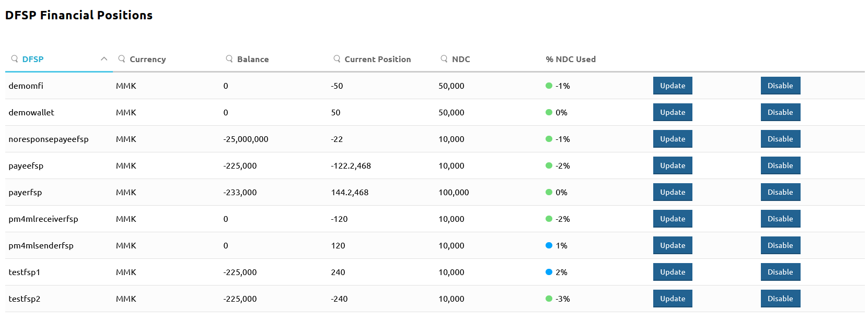Update pm4mlsenderfsp entry

pos(673,245)
